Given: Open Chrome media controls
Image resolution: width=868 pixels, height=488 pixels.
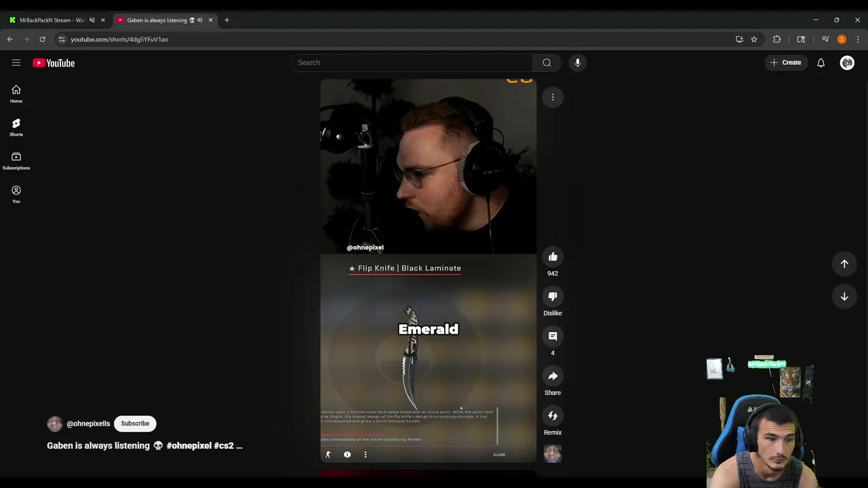Looking at the screenshot, I should pos(825,39).
